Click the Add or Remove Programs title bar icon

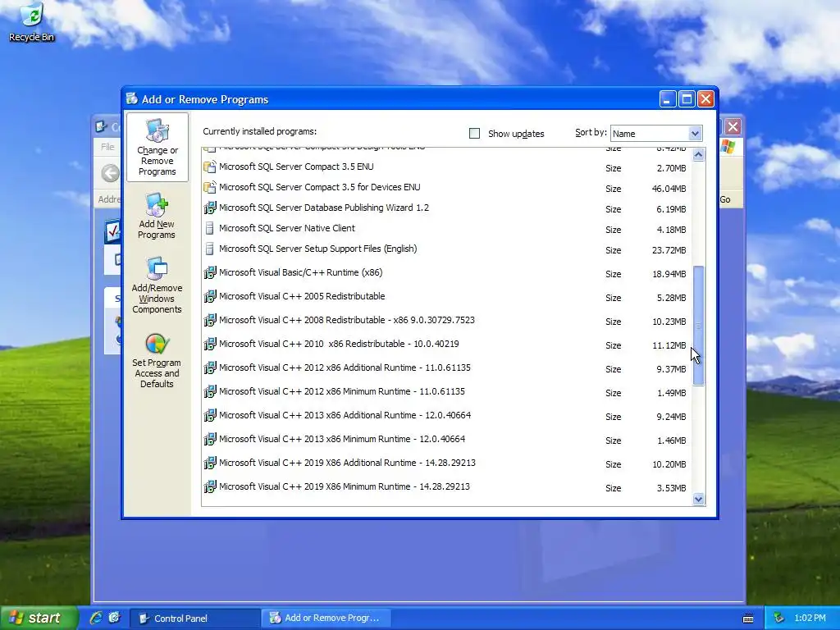point(132,98)
